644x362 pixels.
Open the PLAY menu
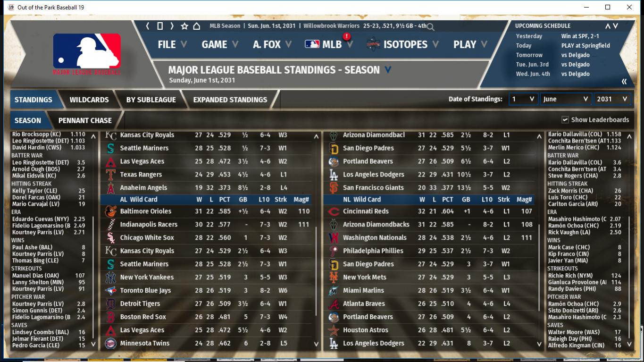[470, 44]
